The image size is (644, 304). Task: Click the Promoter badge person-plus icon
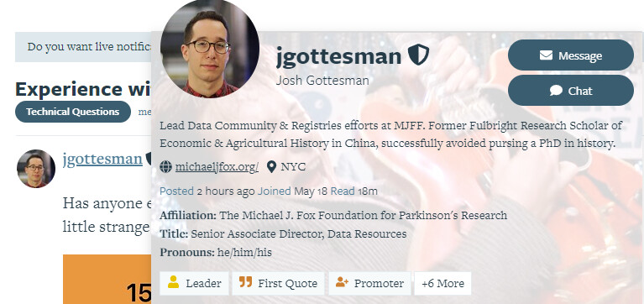(x=342, y=282)
